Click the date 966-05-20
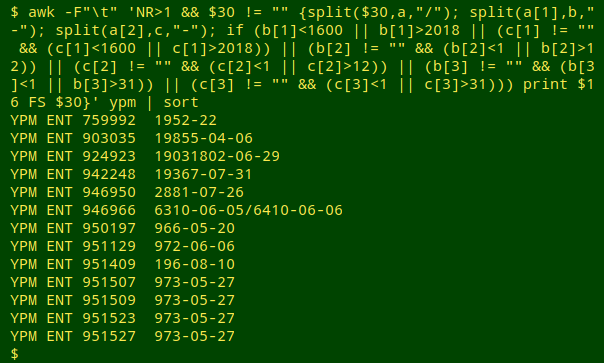Viewport: 604px width, 363px height. click(195, 228)
